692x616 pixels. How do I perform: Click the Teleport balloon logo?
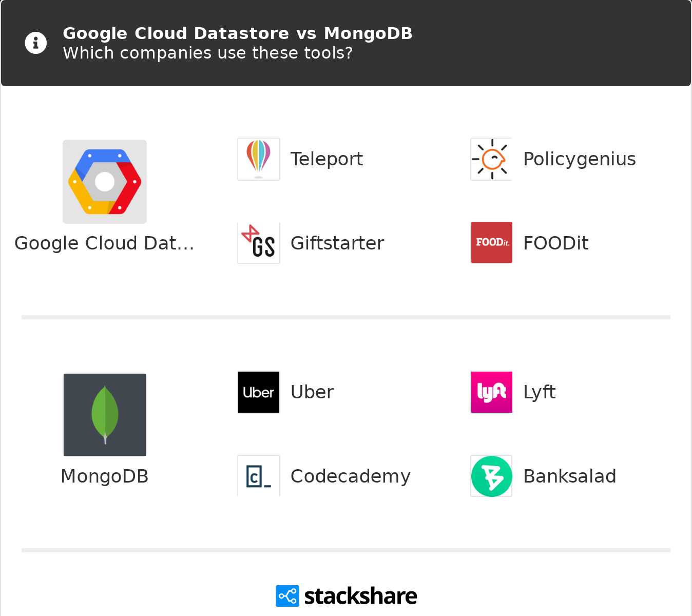(259, 159)
